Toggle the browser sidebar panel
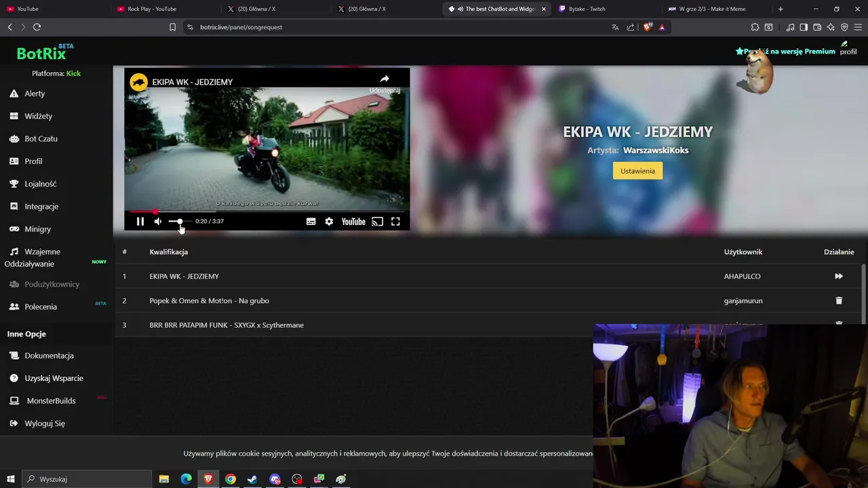This screenshot has height=488, width=868. (804, 27)
